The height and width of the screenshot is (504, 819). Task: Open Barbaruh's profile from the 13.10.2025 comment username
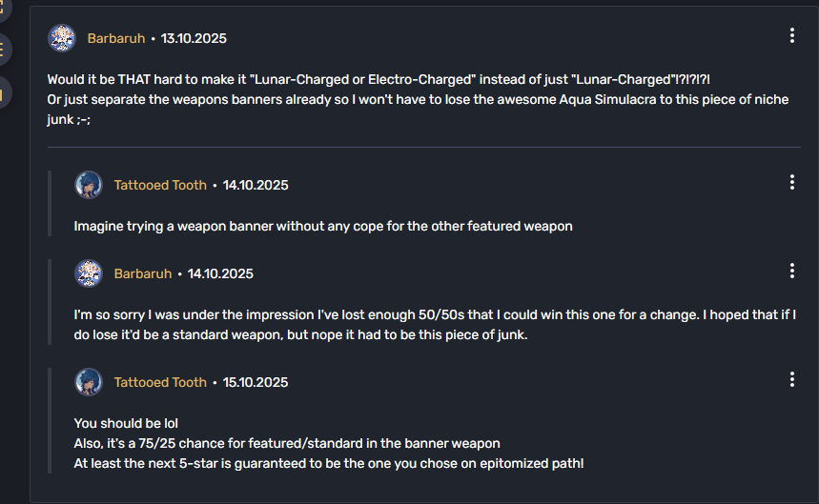point(116,39)
